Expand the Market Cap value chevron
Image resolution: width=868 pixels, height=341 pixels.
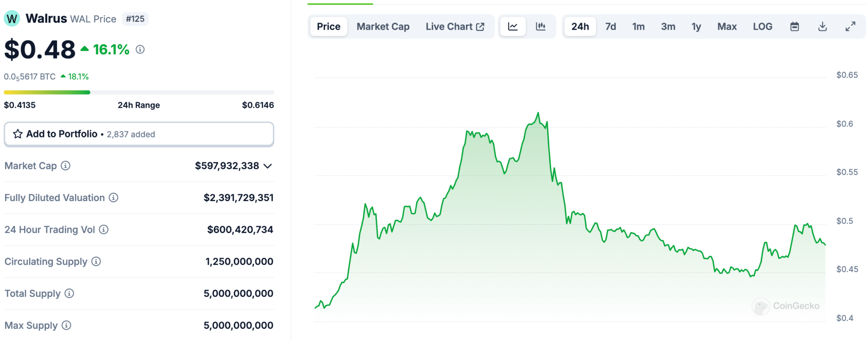267,166
